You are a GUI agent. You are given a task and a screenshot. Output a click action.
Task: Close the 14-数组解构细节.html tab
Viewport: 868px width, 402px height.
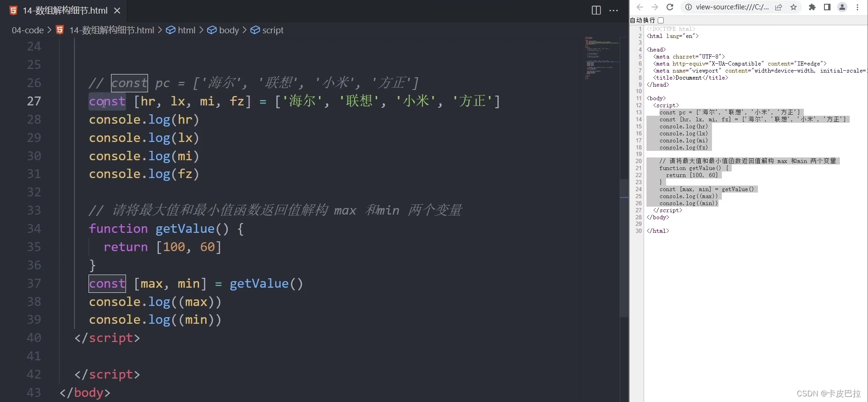tap(117, 10)
